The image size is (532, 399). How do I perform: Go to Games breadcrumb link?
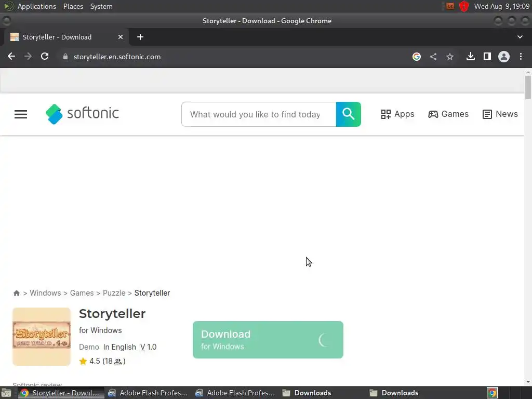tap(82, 293)
